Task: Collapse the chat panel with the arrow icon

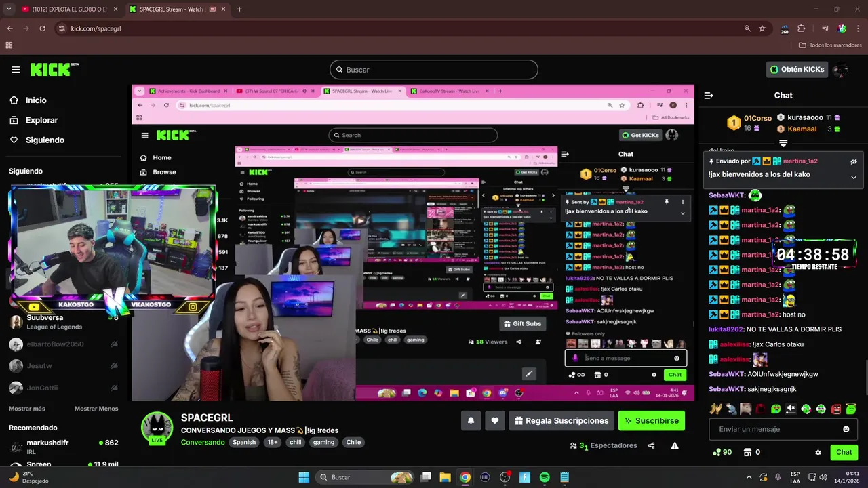Action: 709,96
